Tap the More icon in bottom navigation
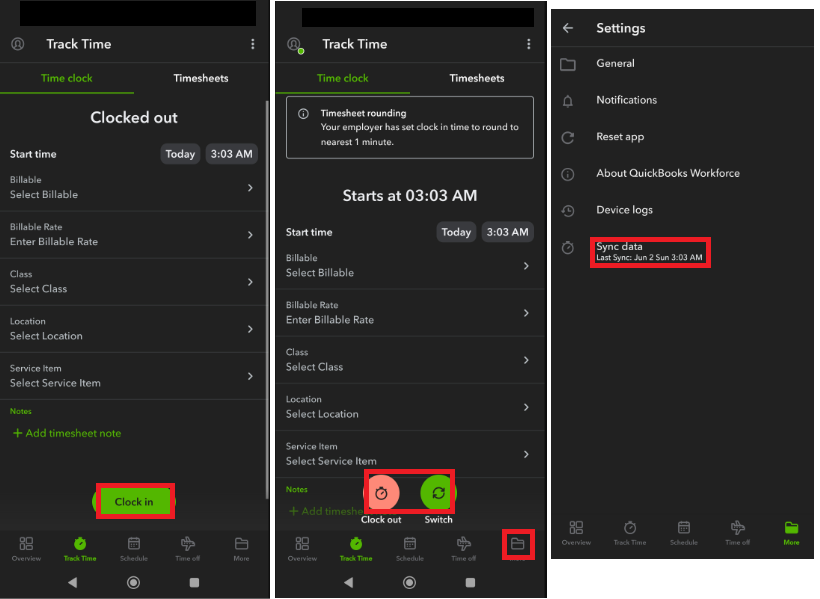The image size is (820, 599). (241, 548)
